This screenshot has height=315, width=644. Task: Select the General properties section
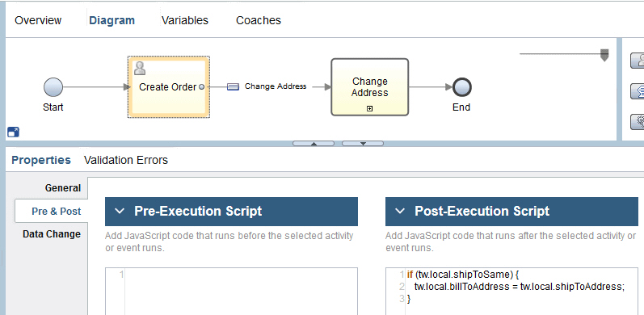(x=63, y=188)
